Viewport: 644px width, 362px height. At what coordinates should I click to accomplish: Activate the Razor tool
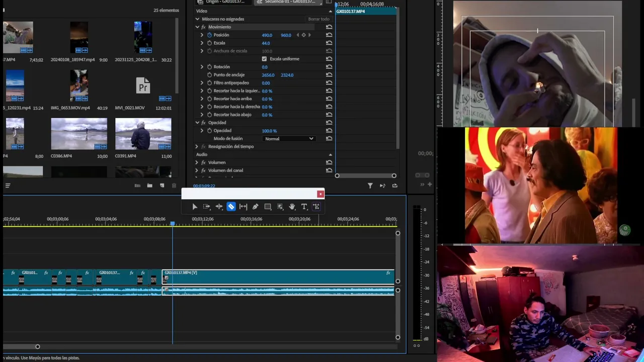(x=231, y=207)
